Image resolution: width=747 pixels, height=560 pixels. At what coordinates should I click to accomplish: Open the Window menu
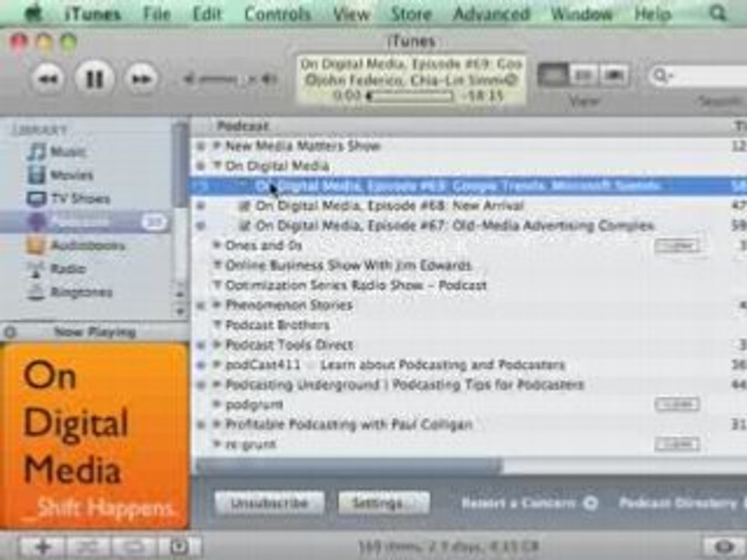(x=581, y=14)
